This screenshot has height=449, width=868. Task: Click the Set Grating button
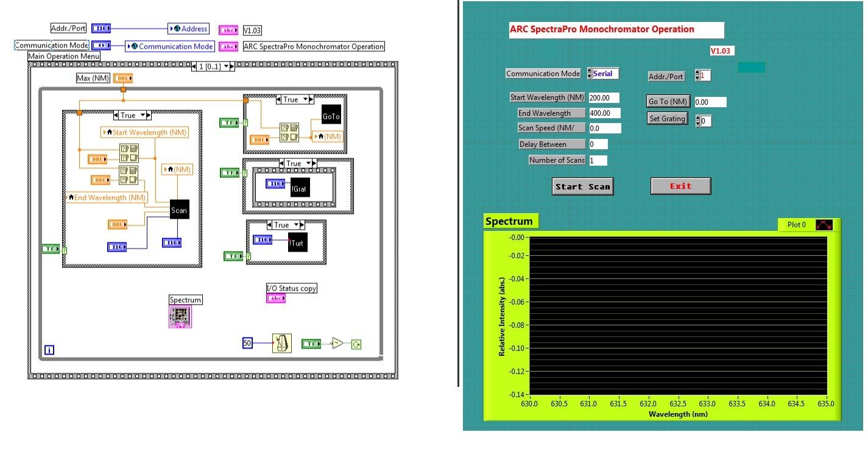[667, 119]
